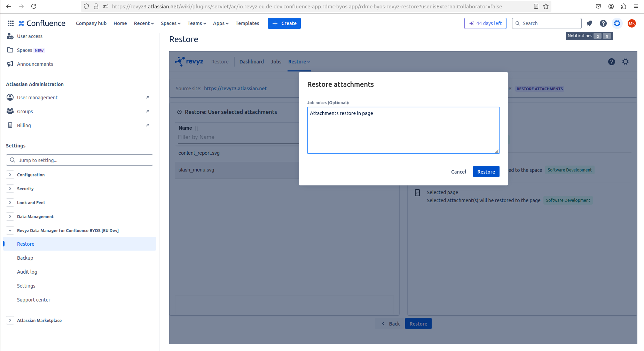This screenshot has height=351, width=644.
Task: Open the revyz settings gear icon
Action: [x=626, y=62]
